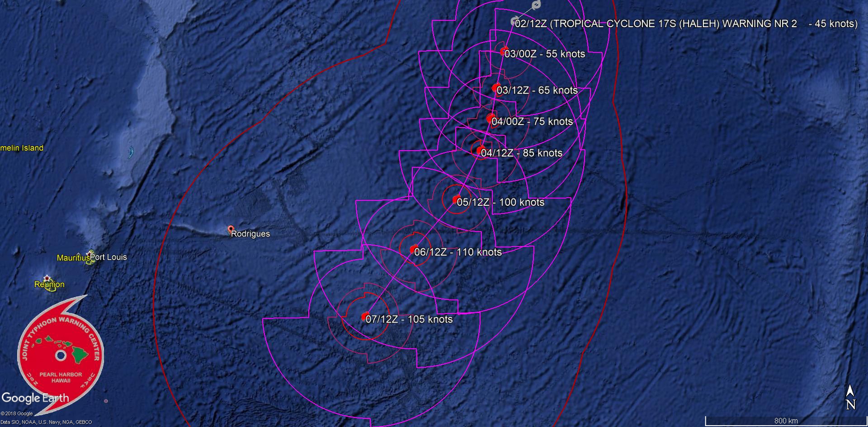Image resolution: width=868 pixels, height=427 pixels.
Task: Click the Rodrigues place name label
Action: [x=250, y=234]
